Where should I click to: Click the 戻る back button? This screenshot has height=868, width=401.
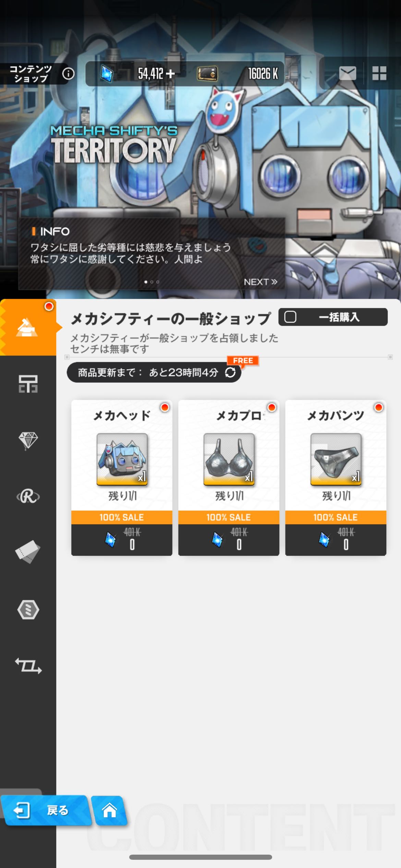pyautogui.click(x=46, y=810)
